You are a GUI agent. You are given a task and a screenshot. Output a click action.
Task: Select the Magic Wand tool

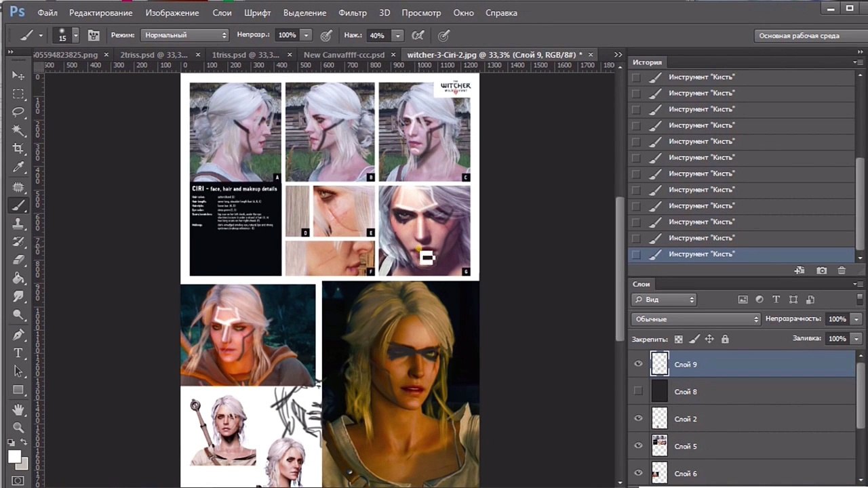click(18, 130)
